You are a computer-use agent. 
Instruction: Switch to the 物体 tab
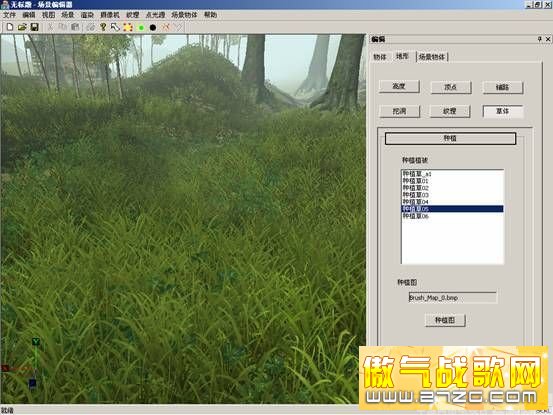380,57
